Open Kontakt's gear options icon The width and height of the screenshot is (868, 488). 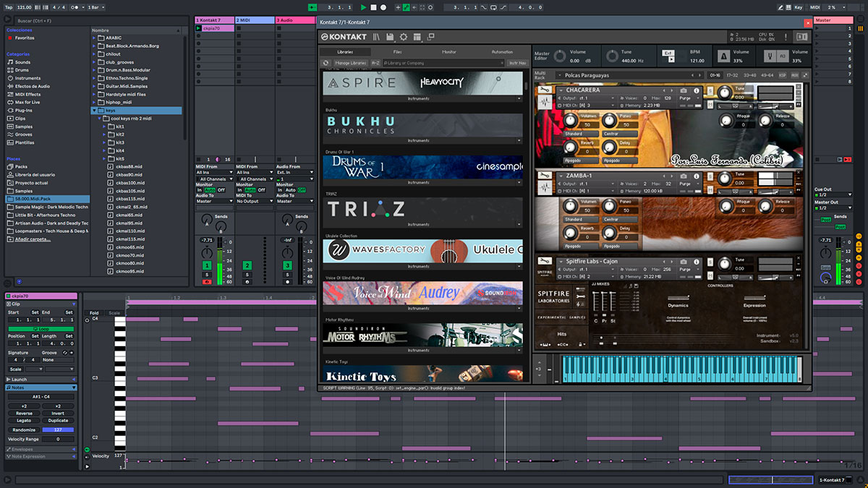tap(404, 36)
